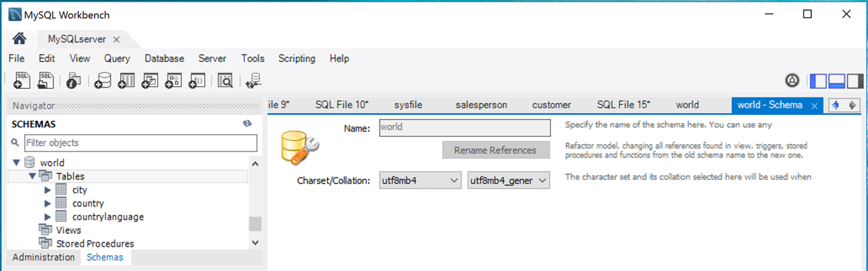Collapse the Tables tree node
Screen dimensions: 868x271
32,176
